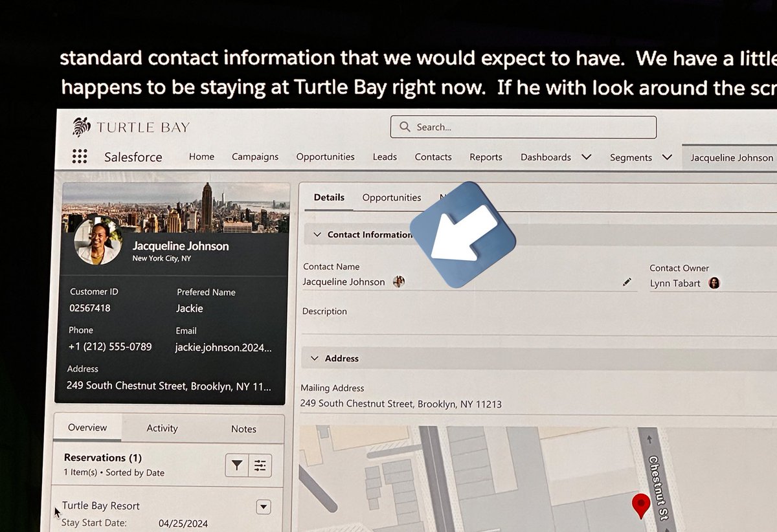Click the Chestnut St map label
777x532 pixels.
(x=659, y=487)
